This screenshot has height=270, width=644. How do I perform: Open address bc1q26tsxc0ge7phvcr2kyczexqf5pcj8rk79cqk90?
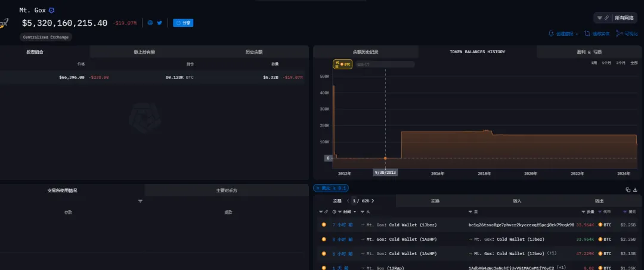pyautogui.click(x=521, y=225)
